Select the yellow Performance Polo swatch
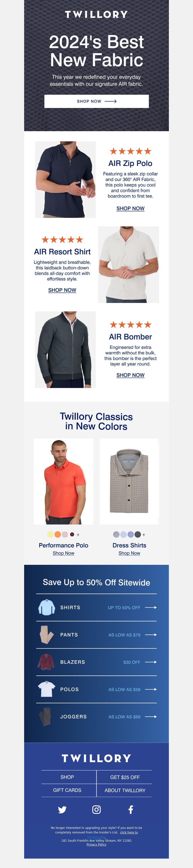This screenshot has height=868, width=193. 50,534
